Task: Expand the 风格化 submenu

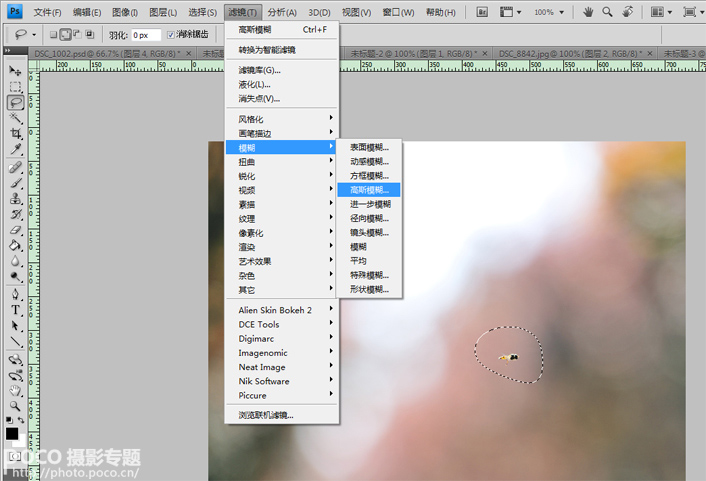Action: coord(282,119)
